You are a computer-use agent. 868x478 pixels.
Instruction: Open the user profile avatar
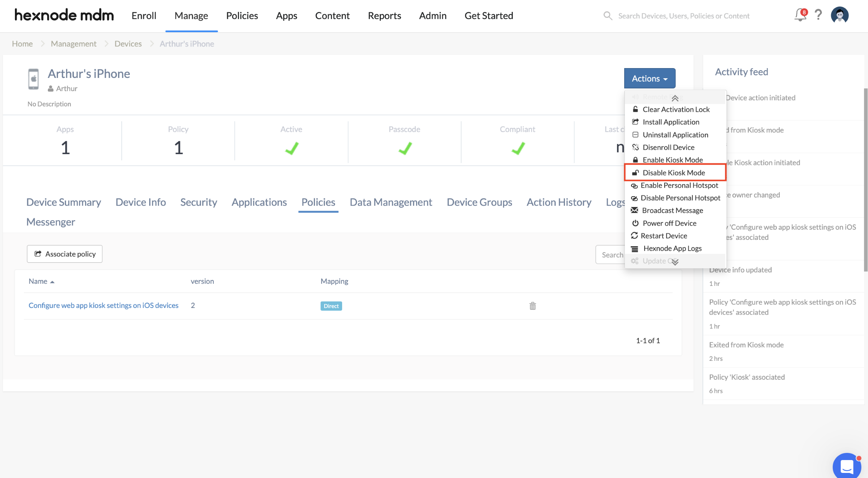[840, 15]
